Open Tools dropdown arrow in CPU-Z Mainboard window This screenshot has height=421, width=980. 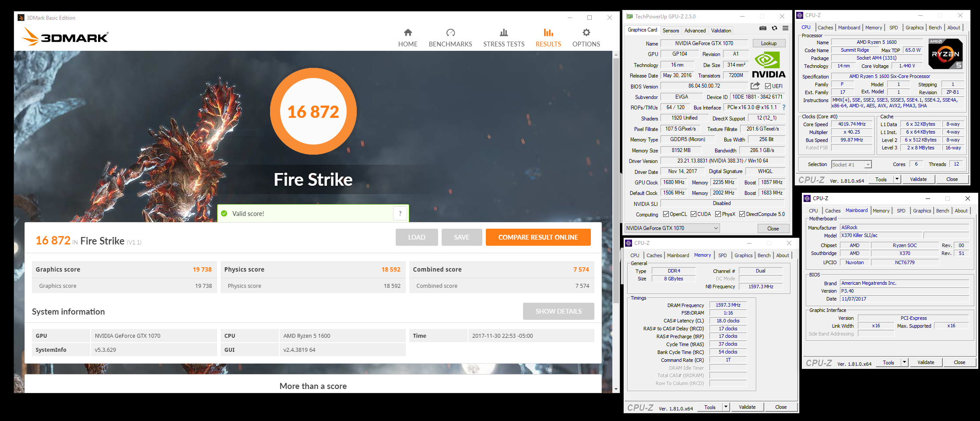904,362
